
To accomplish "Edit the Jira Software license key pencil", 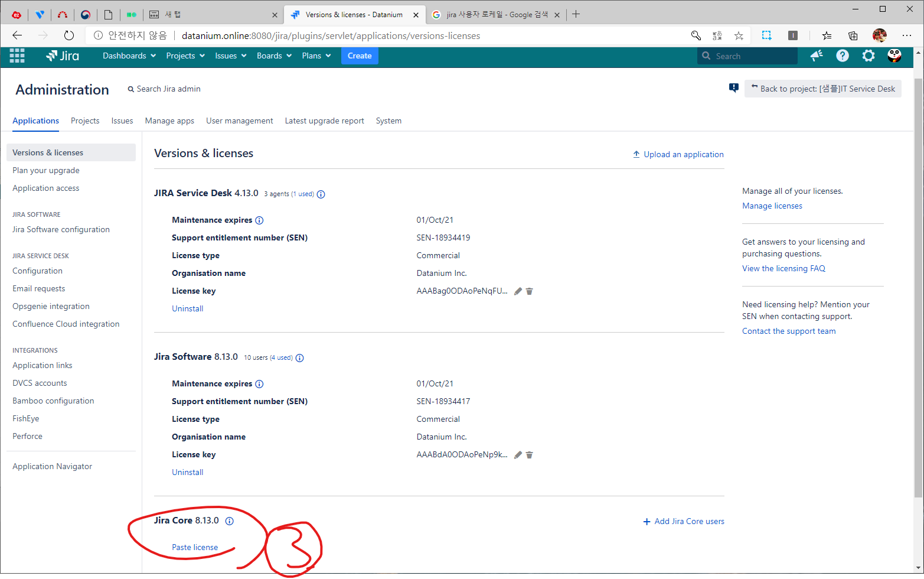I will click(518, 455).
